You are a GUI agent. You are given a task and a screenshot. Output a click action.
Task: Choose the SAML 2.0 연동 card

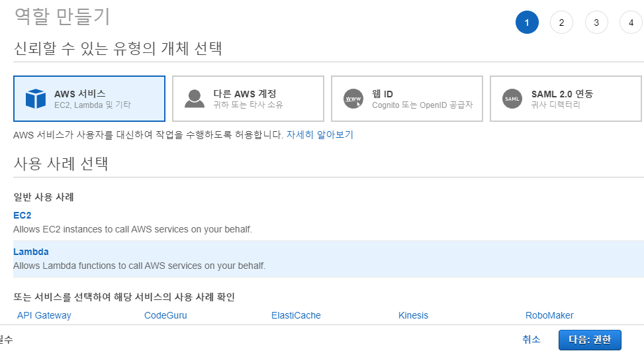[565, 99]
